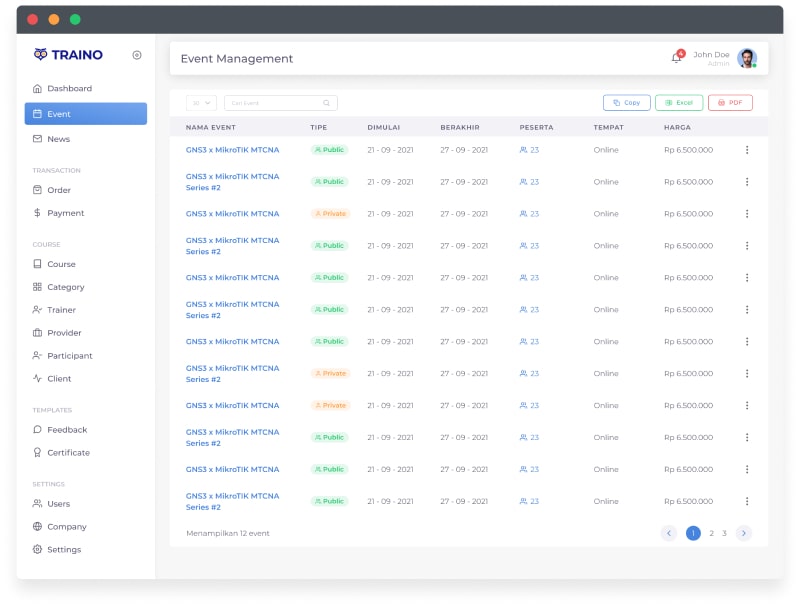Click the sidebar collapse icon beside TRAINO logo
Screen dimensions: 800x608
(x=137, y=55)
